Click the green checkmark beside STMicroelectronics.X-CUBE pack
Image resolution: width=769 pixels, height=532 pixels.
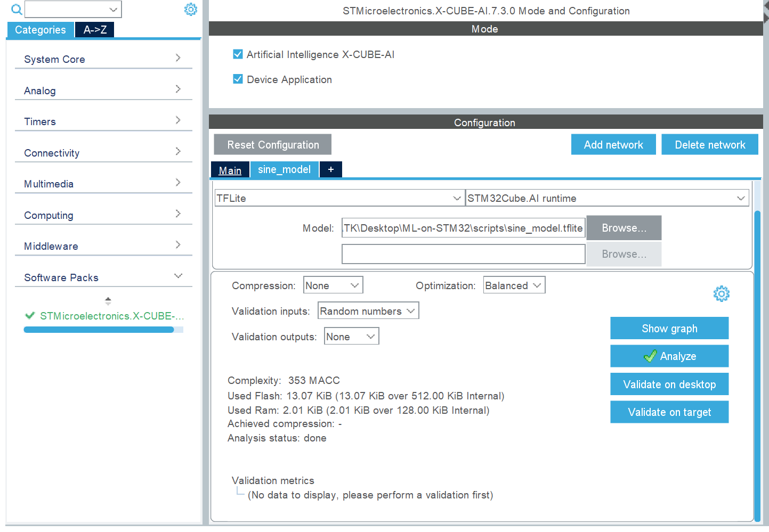30,316
